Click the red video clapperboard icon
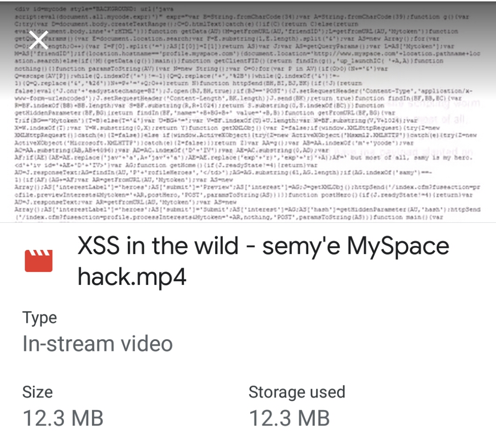Image resolution: width=496 pixels, height=448 pixels. [x=39, y=261]
